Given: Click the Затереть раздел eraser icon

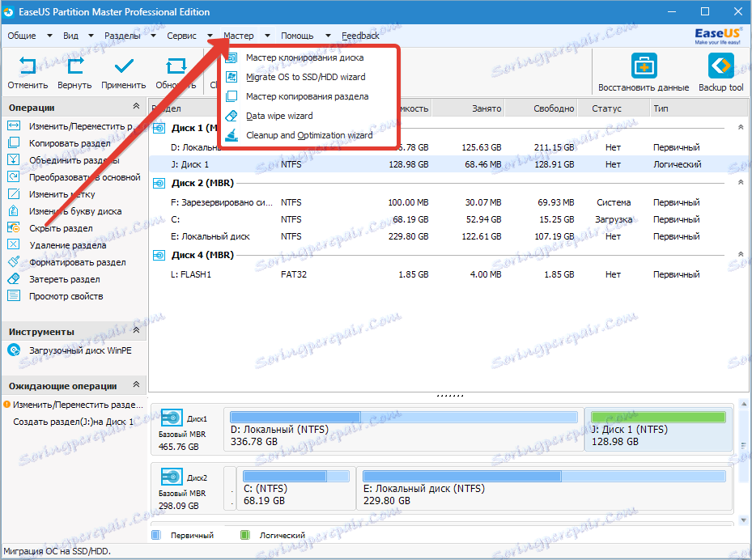Looking at the screenshot, I should click(x=14, y=279).
